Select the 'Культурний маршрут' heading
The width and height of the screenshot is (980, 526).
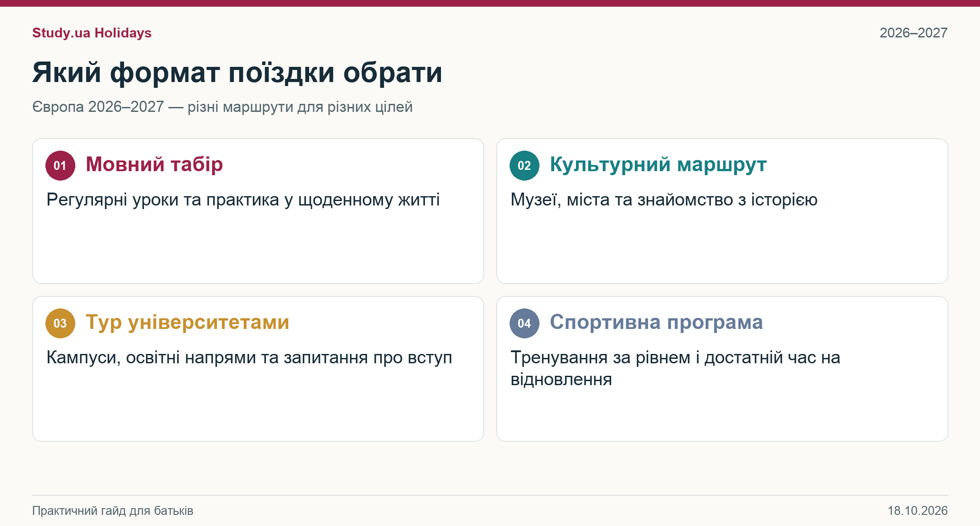click(658, 164)
